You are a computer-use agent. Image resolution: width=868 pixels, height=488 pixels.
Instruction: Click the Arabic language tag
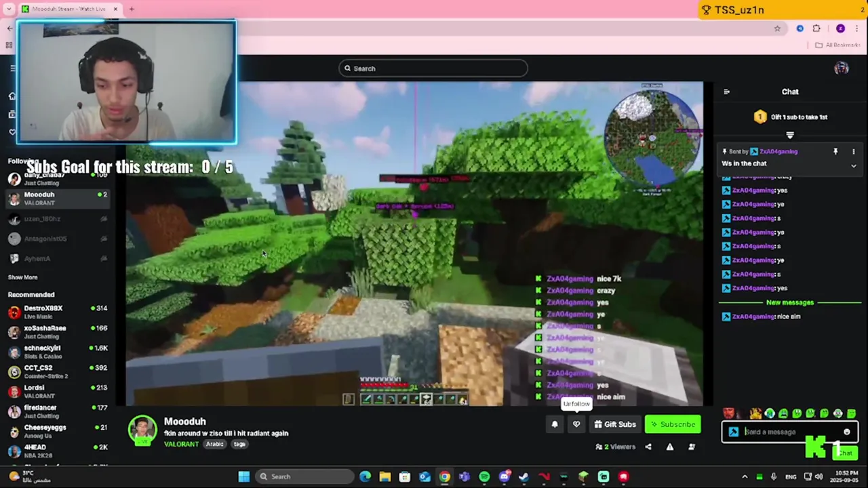pyautogui.click(x=214, y=445)
